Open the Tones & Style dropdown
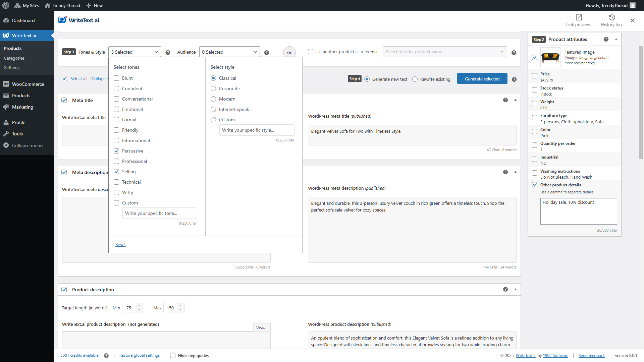The height and width of the screenshot is (362, 644). coord(135,52)
